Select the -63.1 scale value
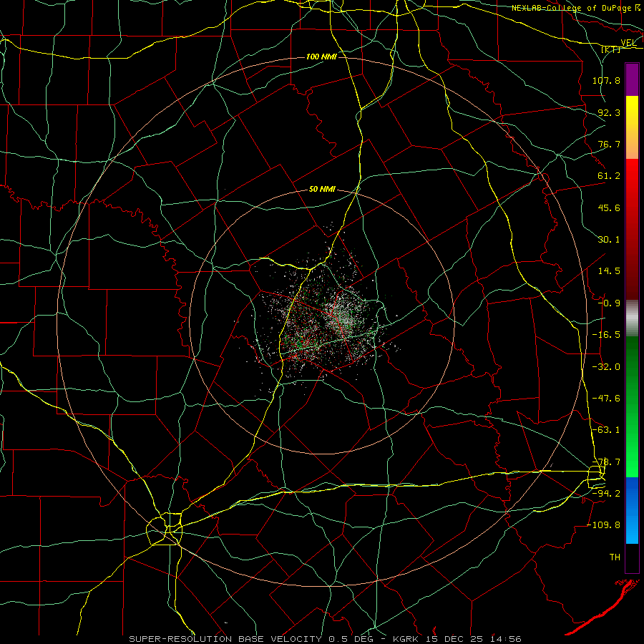Screen dimensions: 644x644 click(606, 430)
